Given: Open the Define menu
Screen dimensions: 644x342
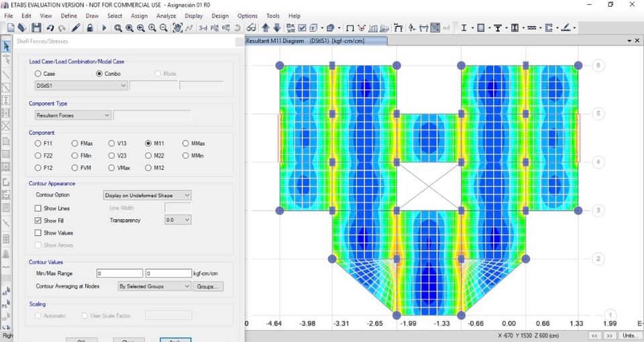Looking at the screenshot, I should pos(69,15).
